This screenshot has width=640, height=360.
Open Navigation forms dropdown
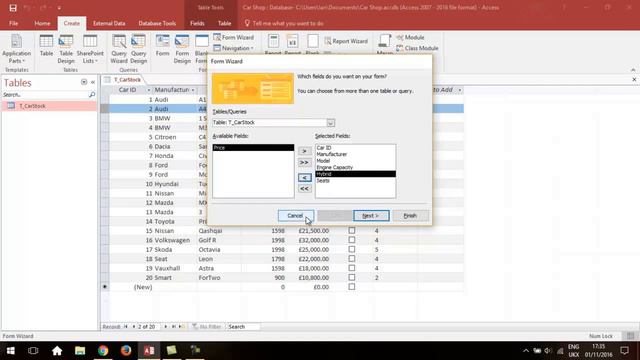click(x=234, y=48)
